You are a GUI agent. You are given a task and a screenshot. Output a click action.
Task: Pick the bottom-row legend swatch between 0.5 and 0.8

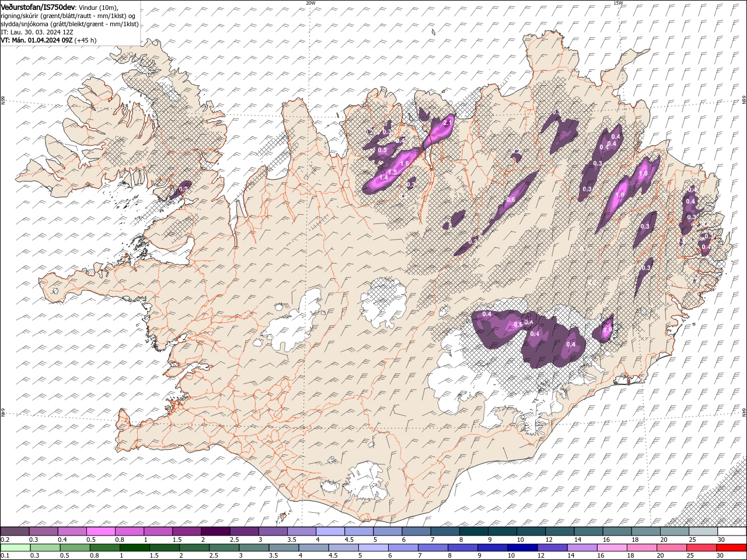tap(75, 548)
